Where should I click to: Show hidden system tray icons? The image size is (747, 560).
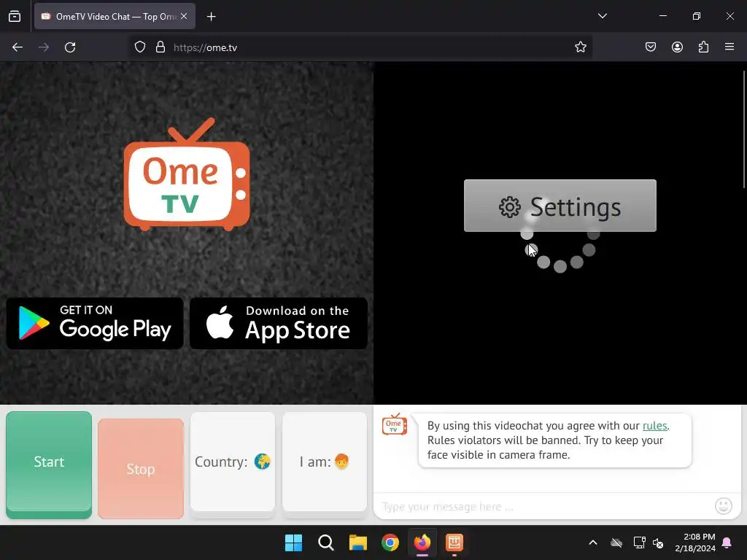coord(593,542)
